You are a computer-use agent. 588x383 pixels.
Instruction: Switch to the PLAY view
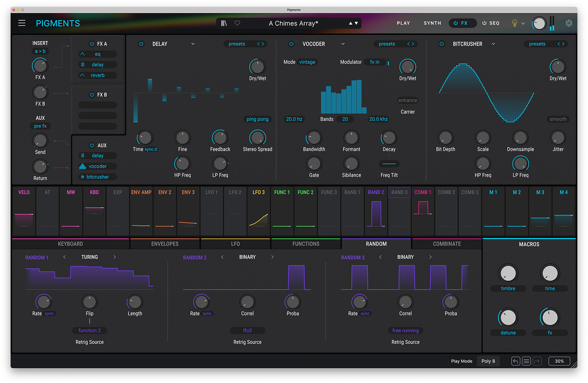pyautogui.click(x=403, y=23)
